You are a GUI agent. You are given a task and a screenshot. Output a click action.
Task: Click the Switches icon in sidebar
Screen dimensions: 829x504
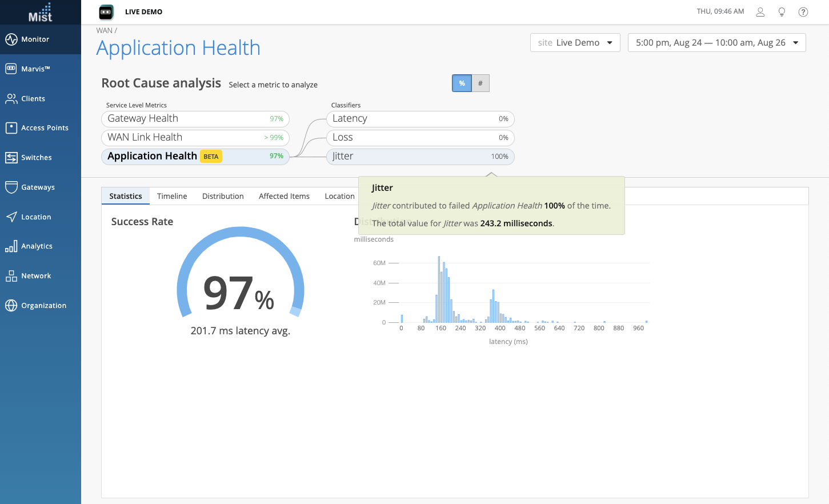point(11,158)
